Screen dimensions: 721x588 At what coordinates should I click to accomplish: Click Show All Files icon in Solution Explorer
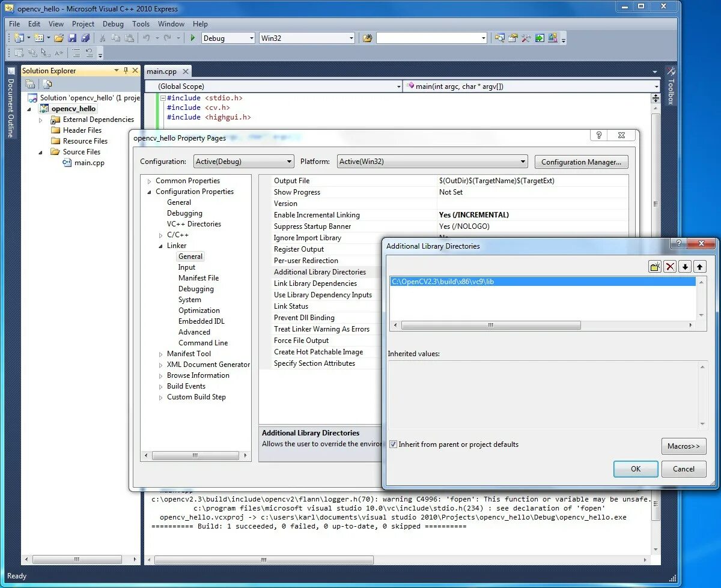[47, 84]
